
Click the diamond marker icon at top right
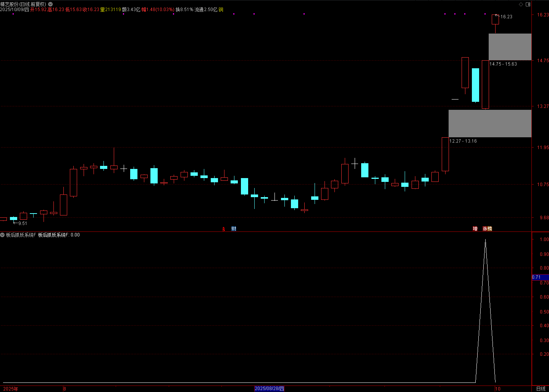521,4
